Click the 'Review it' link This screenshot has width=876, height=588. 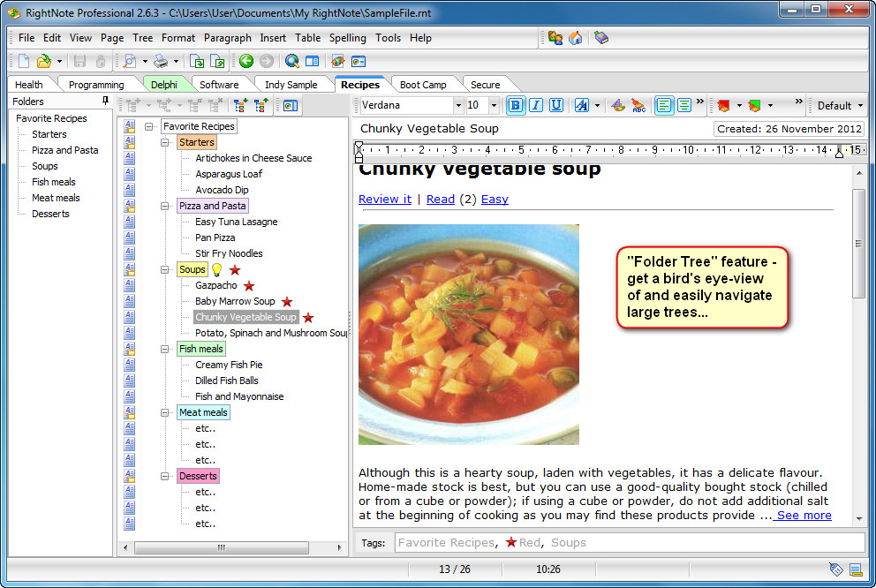click(x=385, y=199)
